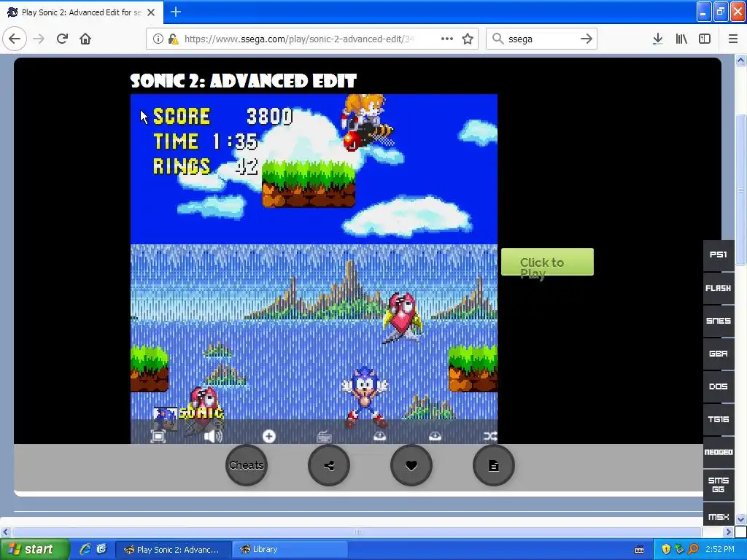Click the page scroll-up arrow at right
The width and height of the screenshot is (747, 560).
(x=740, y=60)
